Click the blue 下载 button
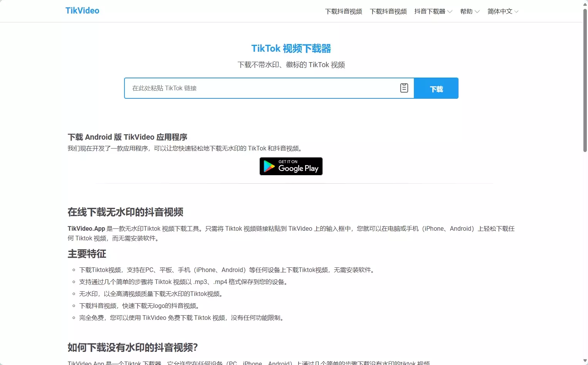Screen dimensions: 588x365 (436, 88)
